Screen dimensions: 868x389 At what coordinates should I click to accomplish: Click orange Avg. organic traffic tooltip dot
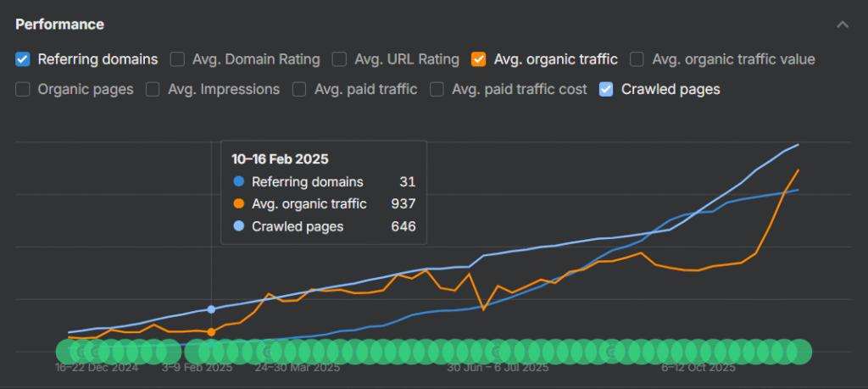[238, 204]
